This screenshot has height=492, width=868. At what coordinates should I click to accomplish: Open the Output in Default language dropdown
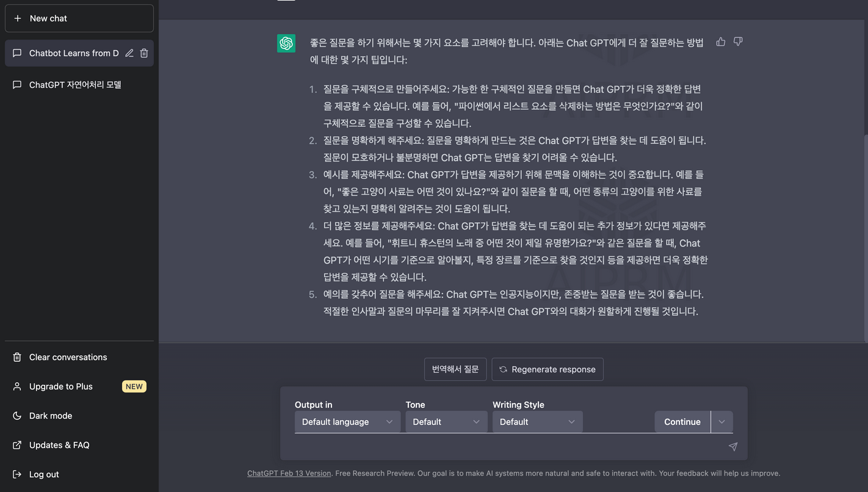point(347,422)
